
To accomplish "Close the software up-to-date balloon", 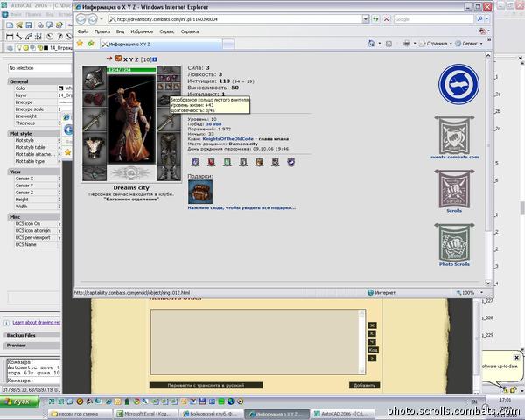I will [x=516, y=357].
